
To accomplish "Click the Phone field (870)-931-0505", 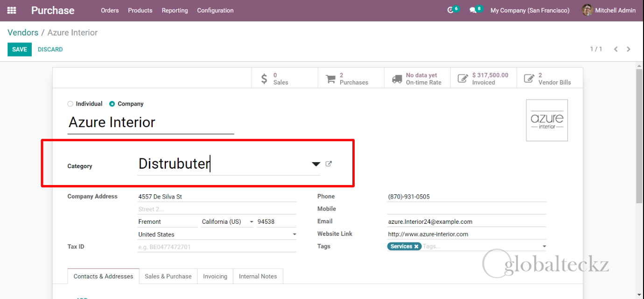I will [467, 197].
